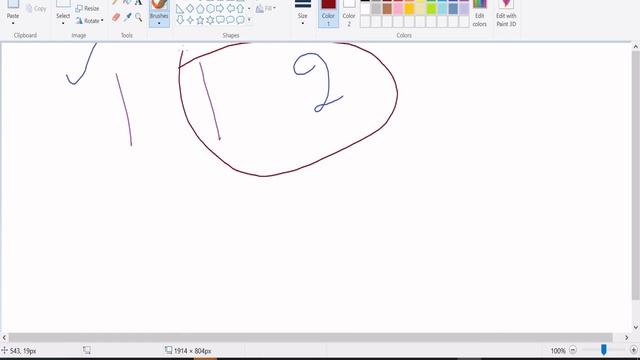The image size is (640, 360).
Task: Expand the Paste dropdown arrow
Action: click(x=13, y=23)
